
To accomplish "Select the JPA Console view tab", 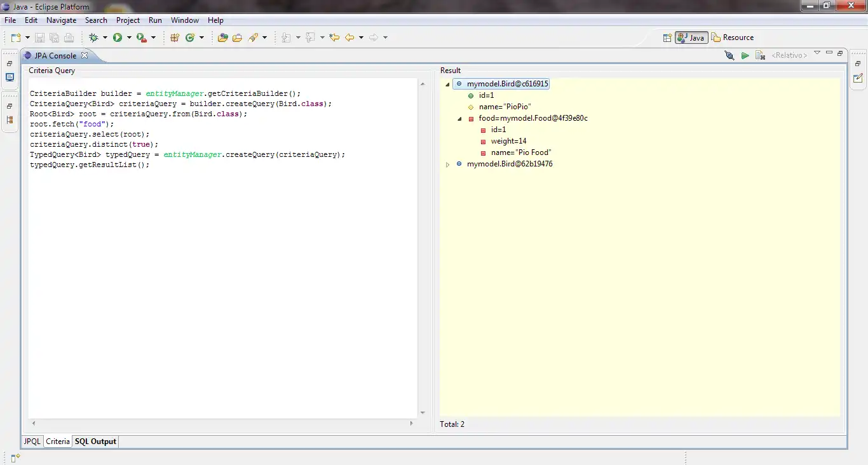I will click(x=55, y=56).
